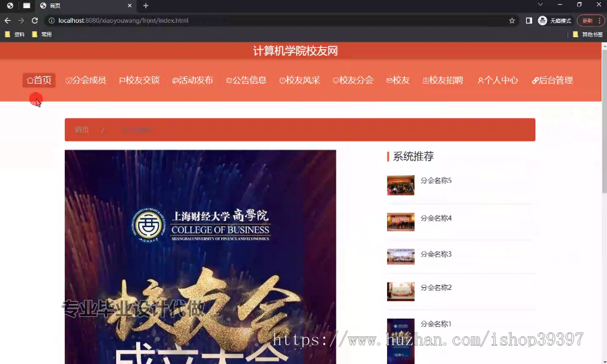Open the 校友招聘 navigation item

(443, 80)
